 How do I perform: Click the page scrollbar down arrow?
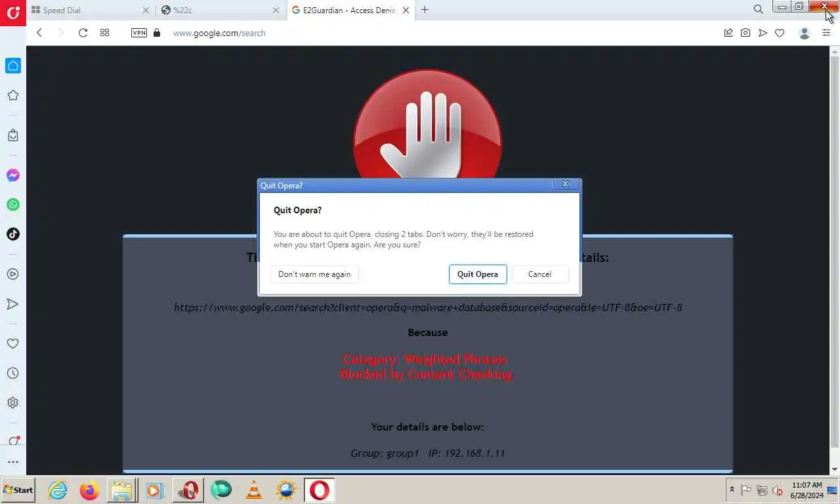pos(835,469)
